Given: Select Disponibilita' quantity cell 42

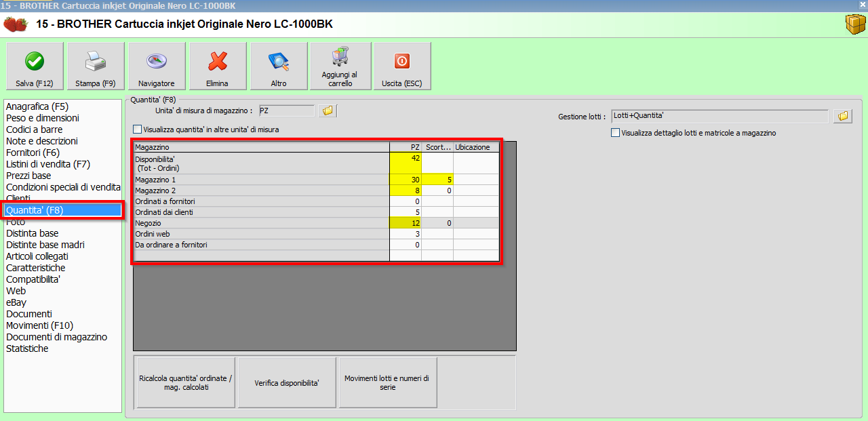Looking at the screenshot, I should [406, 163].
